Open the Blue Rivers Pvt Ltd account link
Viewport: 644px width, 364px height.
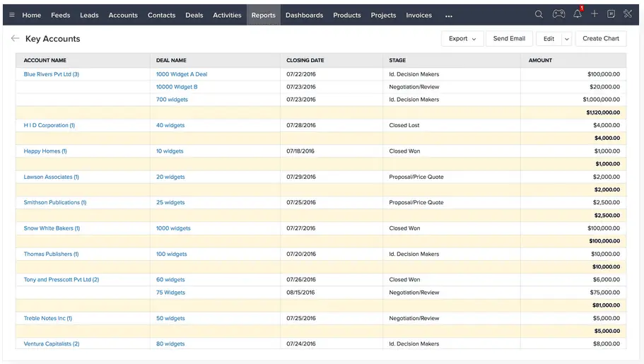click(51, 74)
